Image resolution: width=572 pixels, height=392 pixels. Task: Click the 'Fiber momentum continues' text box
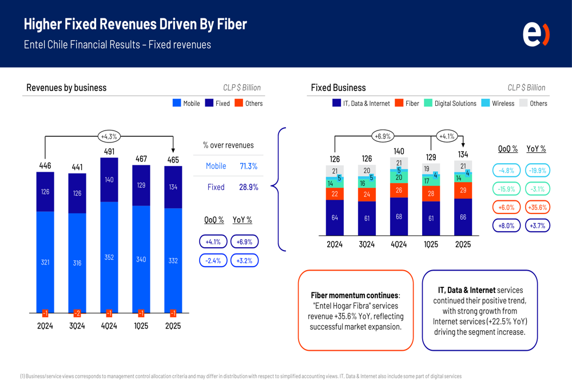click(x=356, y=311)
